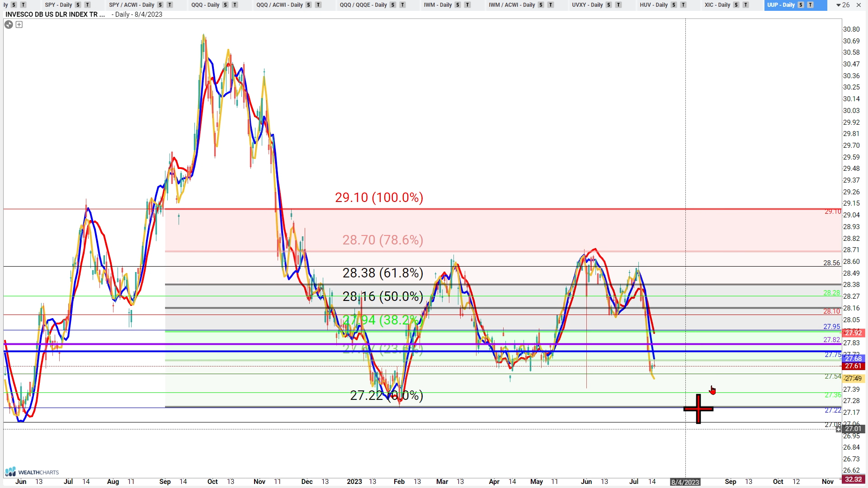This screenshot has height=488, width=868.
Task: Click the T icon on HUV - Daily tab
Action: pyautogui.click(x=684, y=5)
